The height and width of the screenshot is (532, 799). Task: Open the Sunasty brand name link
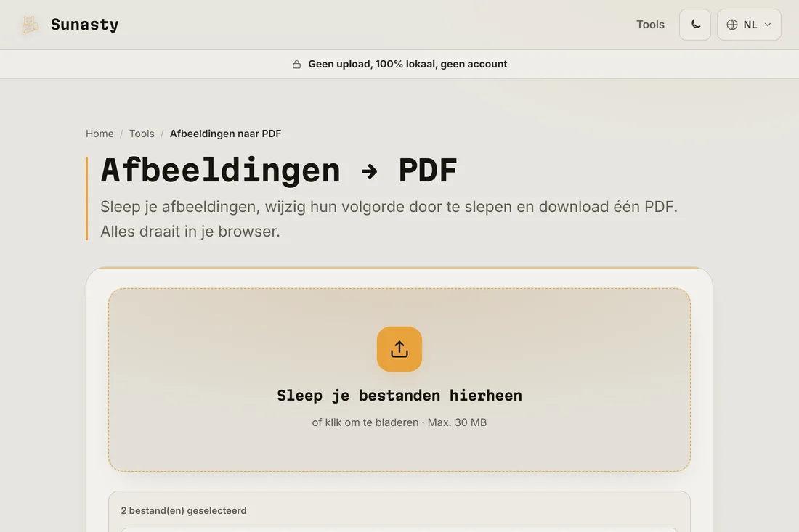[84, 25]
